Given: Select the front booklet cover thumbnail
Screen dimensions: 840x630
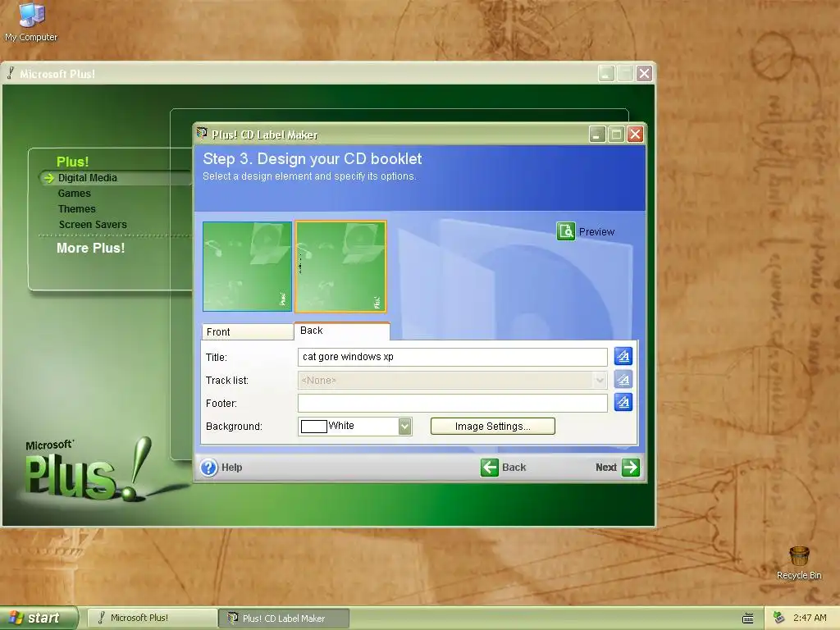Looking at the screenshot, I should tap(248, 267).
